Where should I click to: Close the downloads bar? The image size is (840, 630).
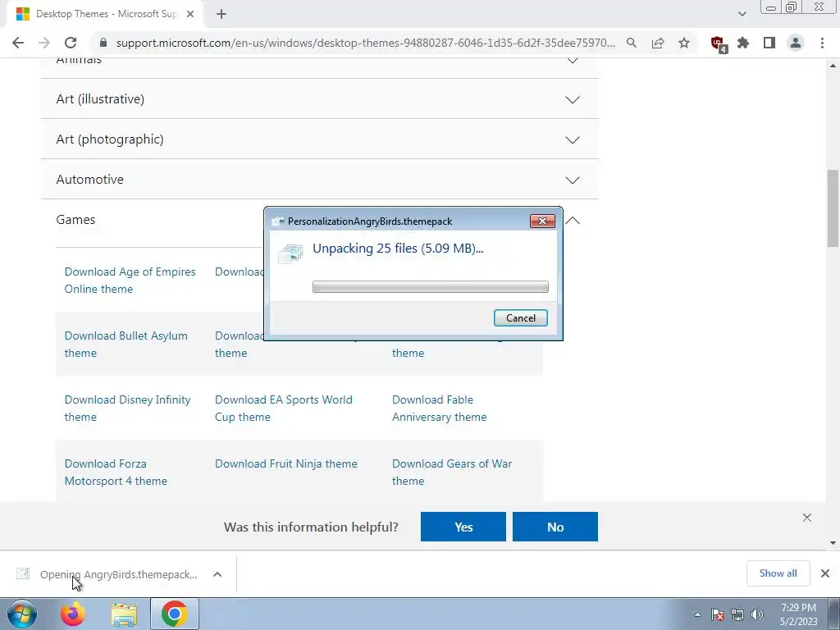(825, 573)
